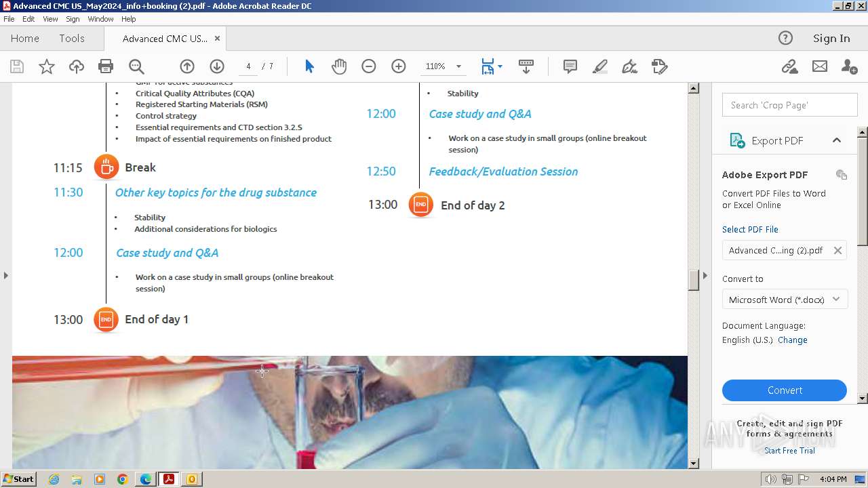868x488 pixels.
Task: Click "Feedback/Evaluation Session" heading
Action: 503,171
